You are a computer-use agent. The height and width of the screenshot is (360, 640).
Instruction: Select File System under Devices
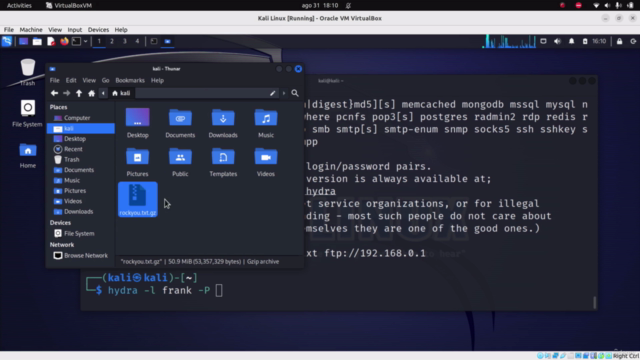[81, 233]
